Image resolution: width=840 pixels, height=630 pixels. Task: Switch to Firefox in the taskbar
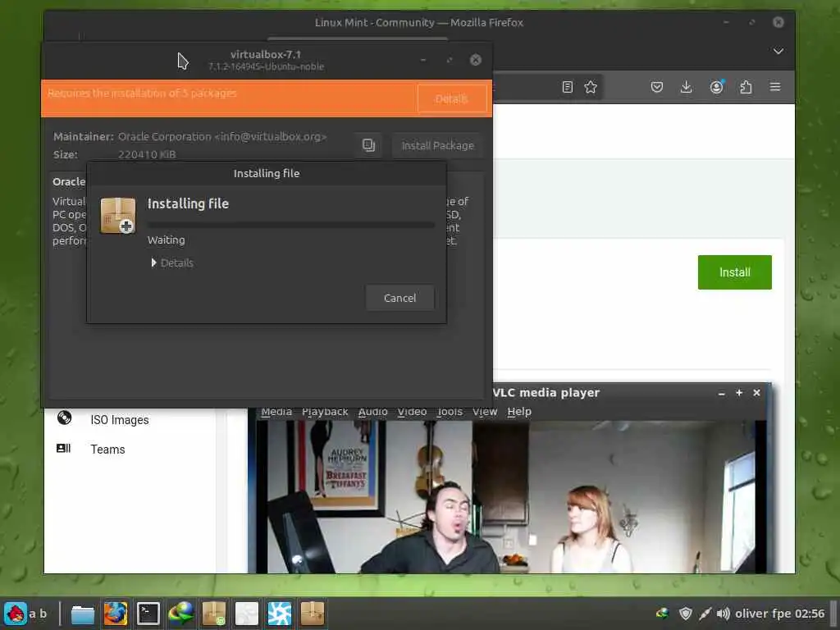[x=115, y=614]
